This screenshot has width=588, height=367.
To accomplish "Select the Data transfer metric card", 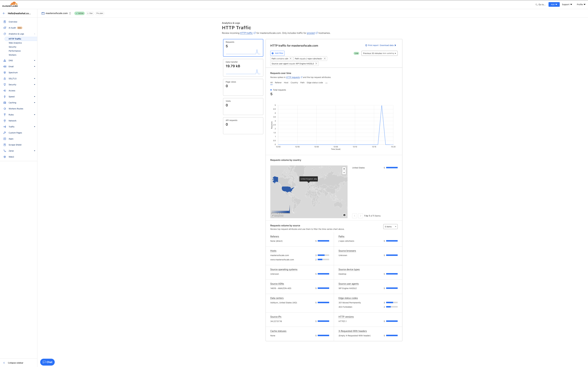I will (243, 68).
